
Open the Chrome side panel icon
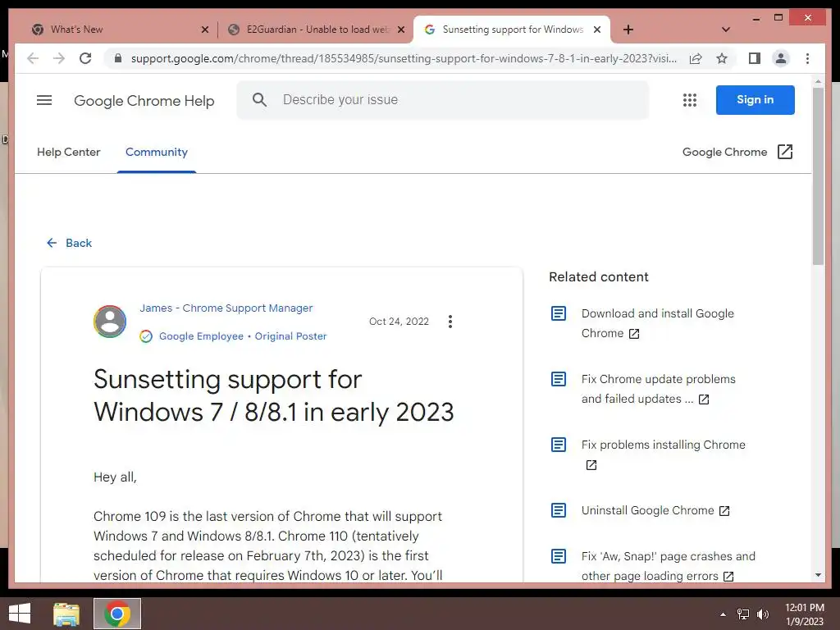pyautogui.click(x=755, y=58)
